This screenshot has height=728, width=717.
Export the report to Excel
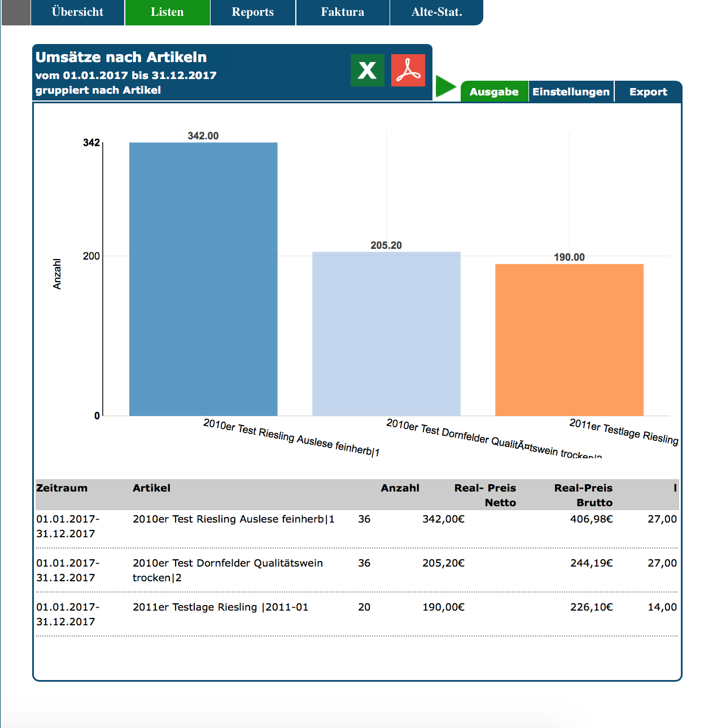(x=367, y=71)
